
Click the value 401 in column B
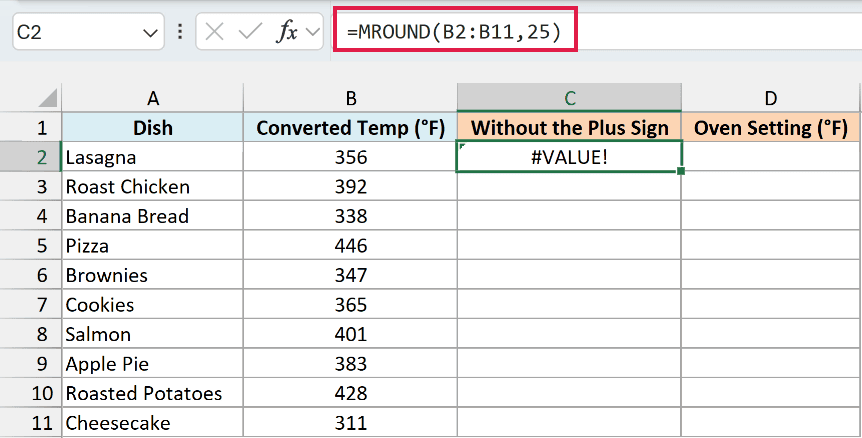(350, 334)
